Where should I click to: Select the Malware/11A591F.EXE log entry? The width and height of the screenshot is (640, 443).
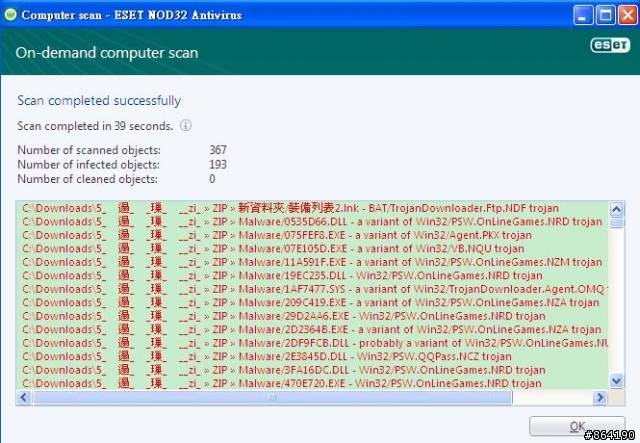(313, 262)
